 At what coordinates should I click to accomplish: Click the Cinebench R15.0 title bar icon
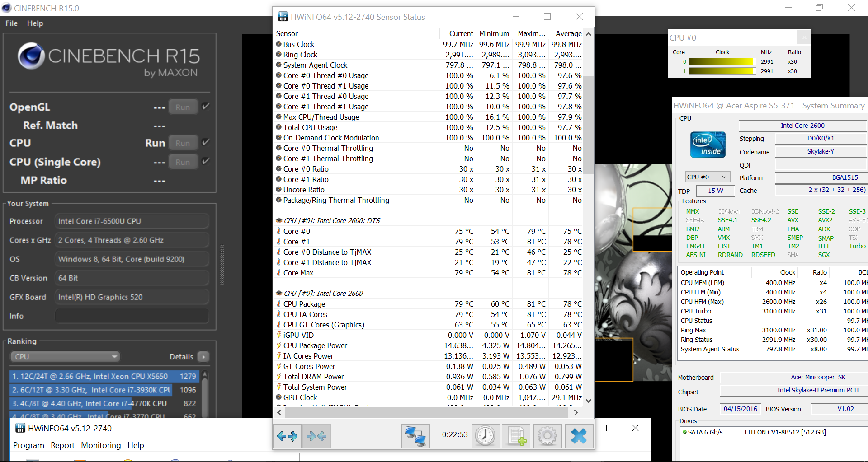tap(6, 8)
